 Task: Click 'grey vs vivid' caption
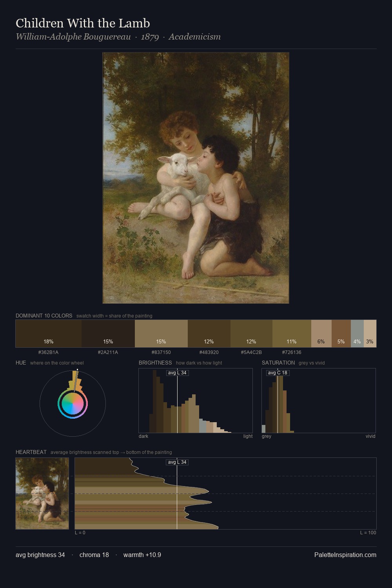click(x=312, y=363)
